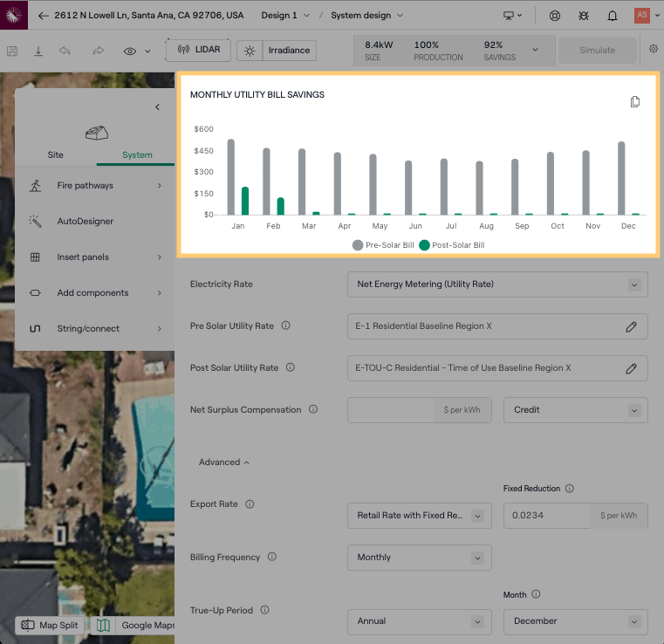Screen dimensions: 664x644
Task: Click the save icon in the toolbar
Action: coord(12,51)
